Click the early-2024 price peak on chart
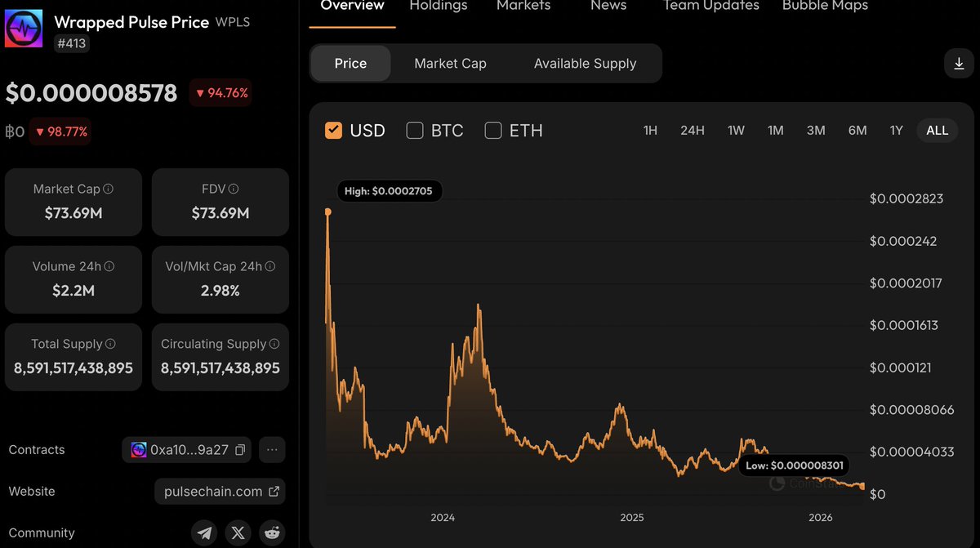The image size is (980, 548). click(x=479, y=307)
